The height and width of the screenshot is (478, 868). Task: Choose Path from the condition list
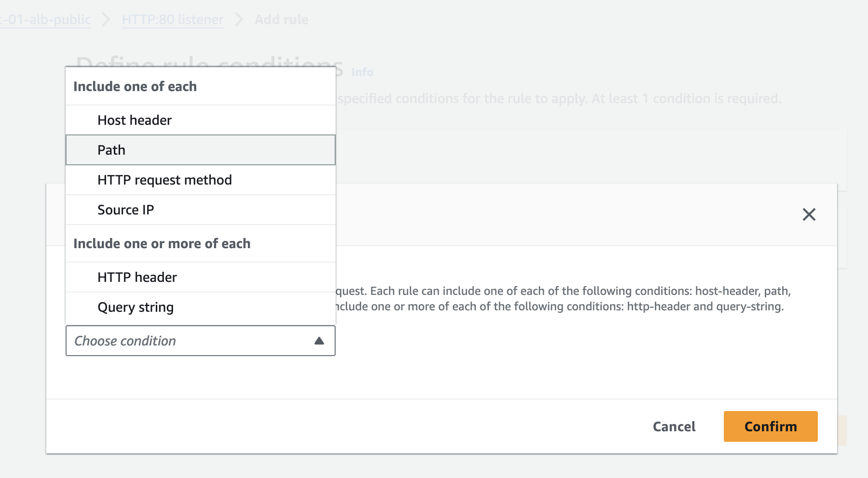pos(111,150)
